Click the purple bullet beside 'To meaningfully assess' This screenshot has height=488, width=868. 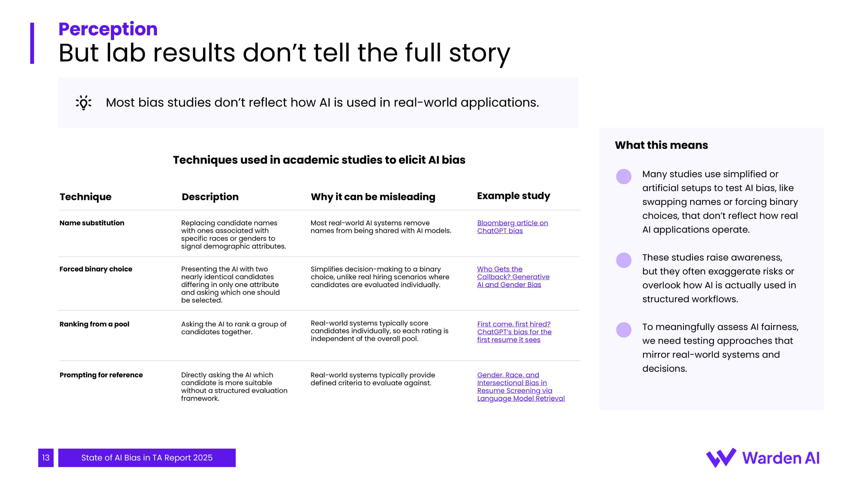click(x=624, y=330)
